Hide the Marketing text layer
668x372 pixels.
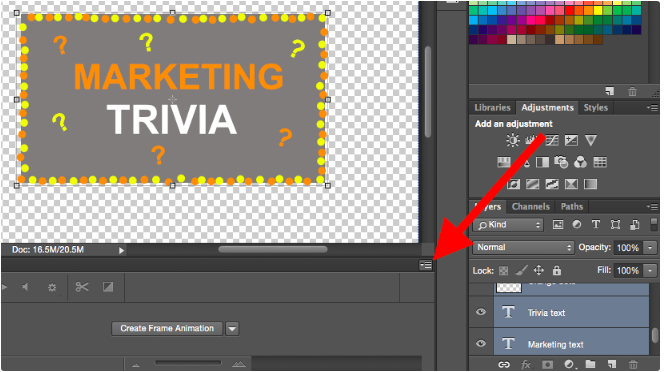click(481, 343)
